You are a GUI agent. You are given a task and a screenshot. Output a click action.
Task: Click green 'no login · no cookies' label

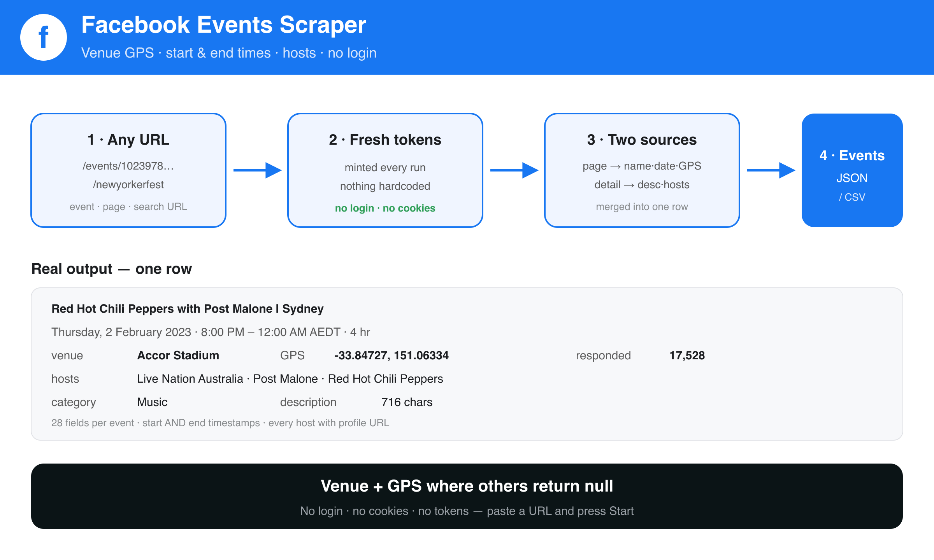click(x=385, y=208)
